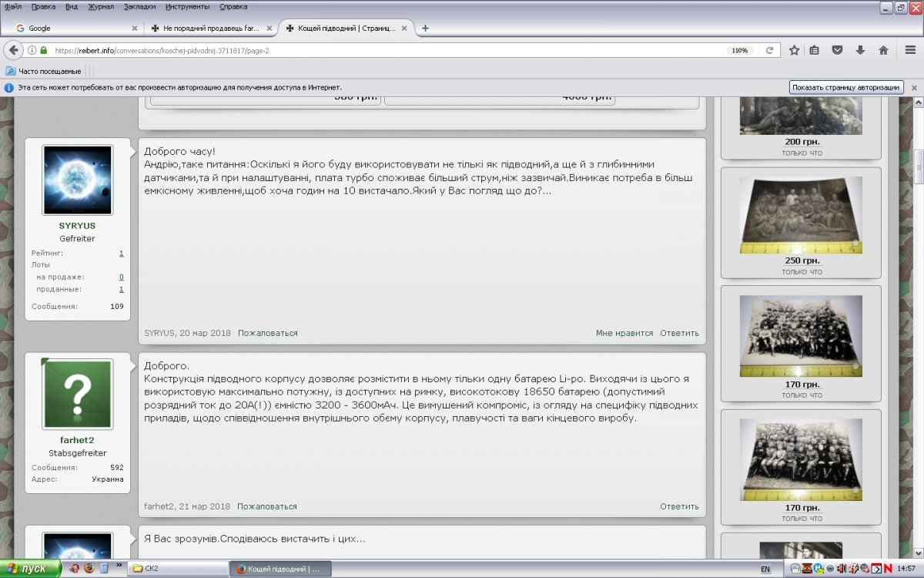Open the Справка menu
This screenshot has width=924, height=578.
233,6
